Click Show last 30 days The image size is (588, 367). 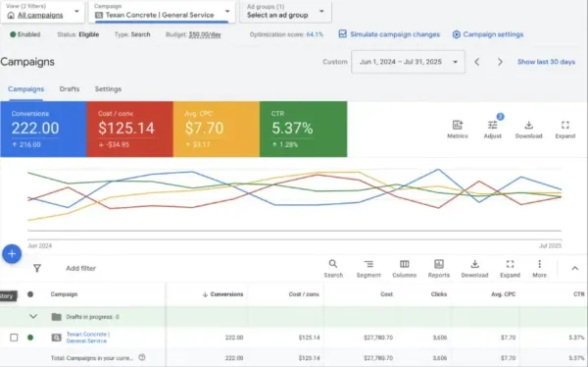[x=546, y=62]
